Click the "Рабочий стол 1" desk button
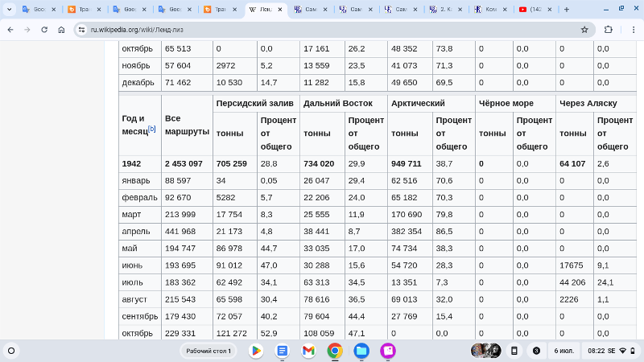Screen dimensions: 644x362 (208, 351)
